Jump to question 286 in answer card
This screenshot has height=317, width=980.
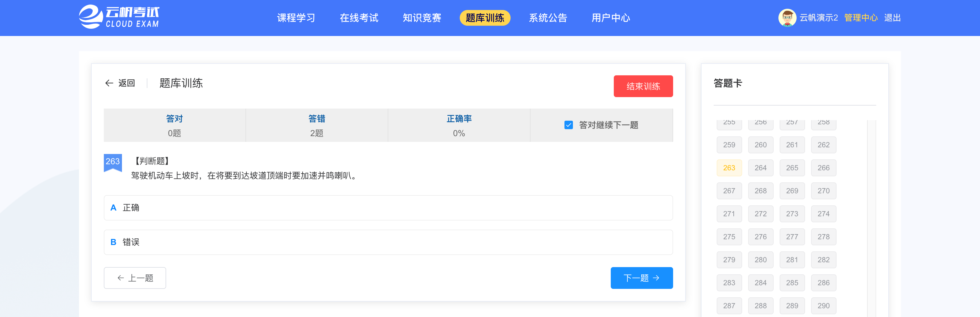tap(824, 283)
